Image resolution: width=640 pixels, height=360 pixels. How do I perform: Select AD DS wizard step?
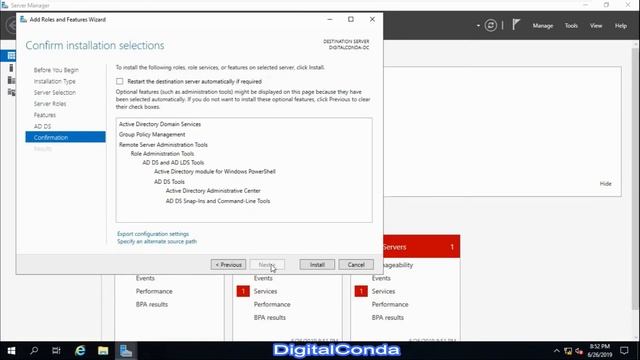42,126
